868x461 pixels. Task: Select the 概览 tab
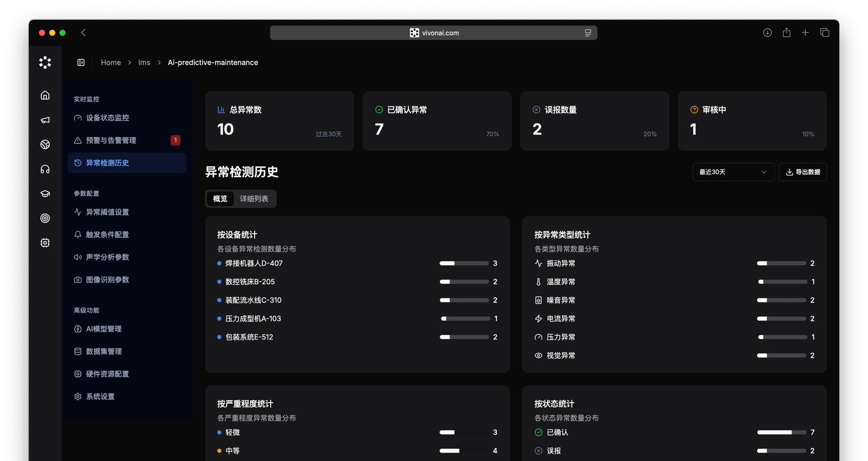pos(220,199)
